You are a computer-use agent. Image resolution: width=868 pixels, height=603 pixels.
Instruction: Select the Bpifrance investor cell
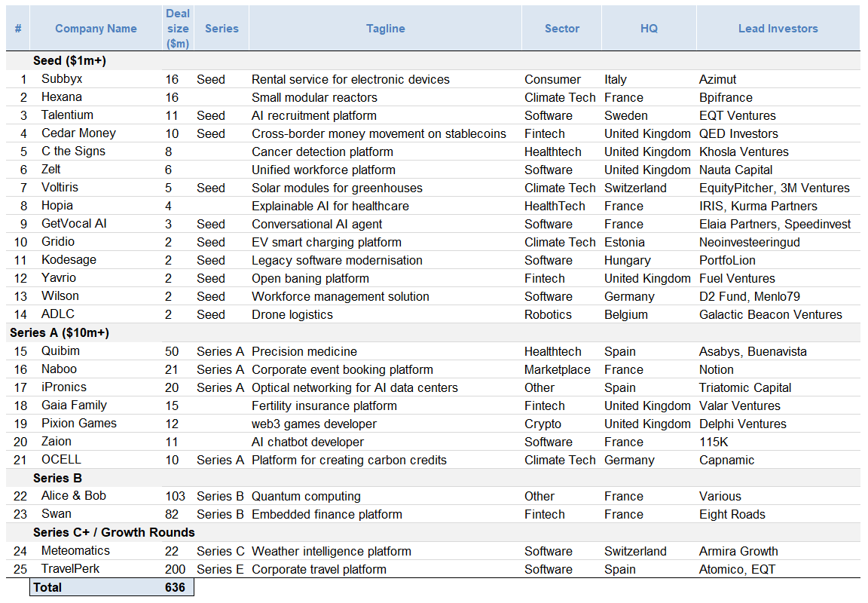[x=726, y=97]
